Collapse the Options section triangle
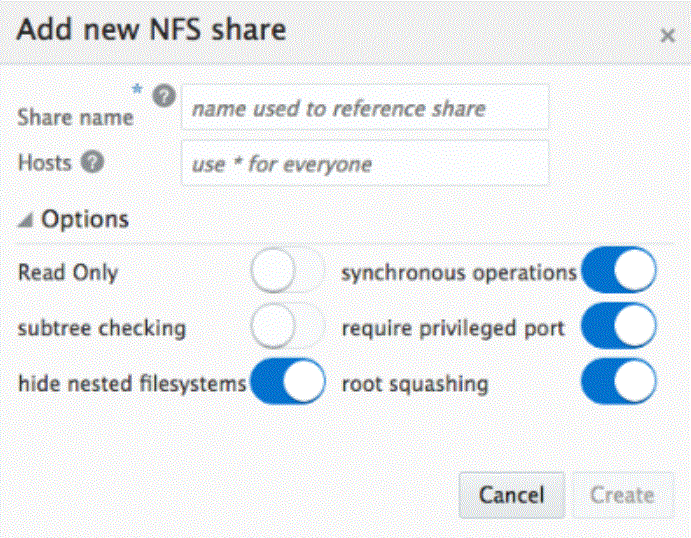Image resolution: width=691 pixels, height=538 pixels. tap(25, 220)
